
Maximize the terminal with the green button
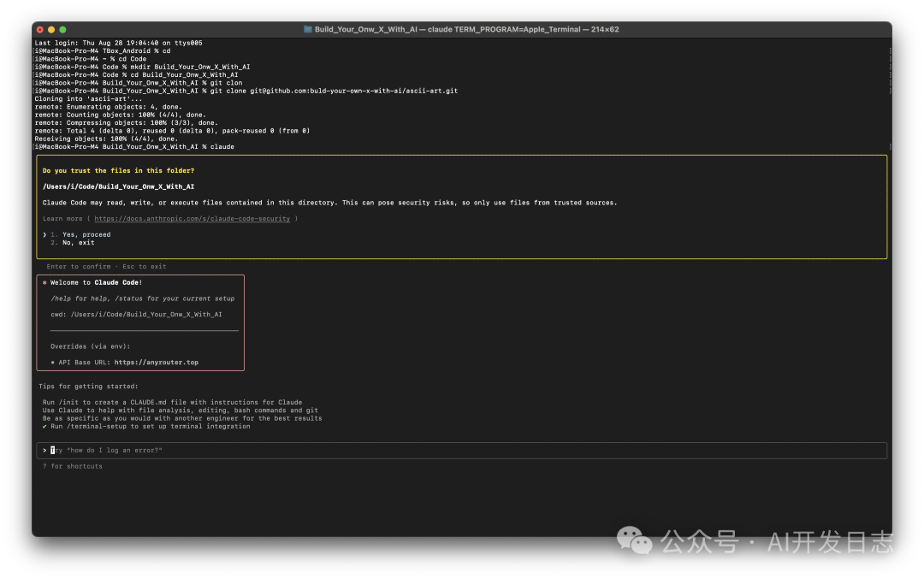tap(62, 29)
